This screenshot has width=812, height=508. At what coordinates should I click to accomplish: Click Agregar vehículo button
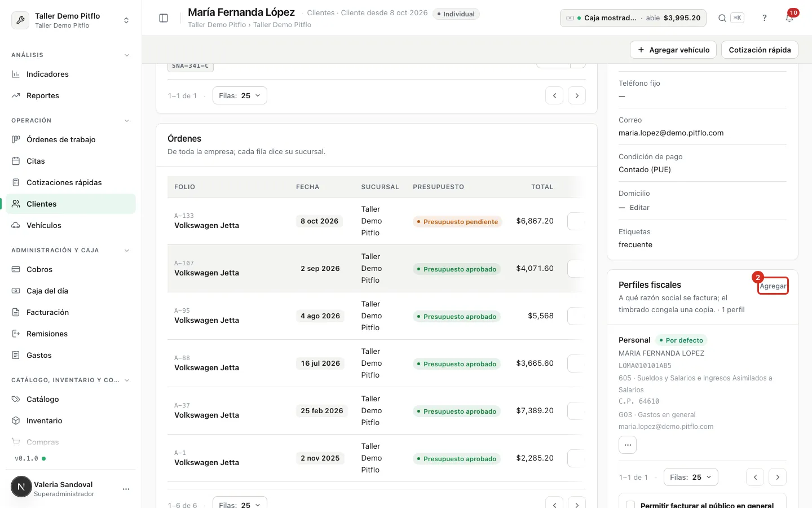pyautogui.click(x=673, y=50)
